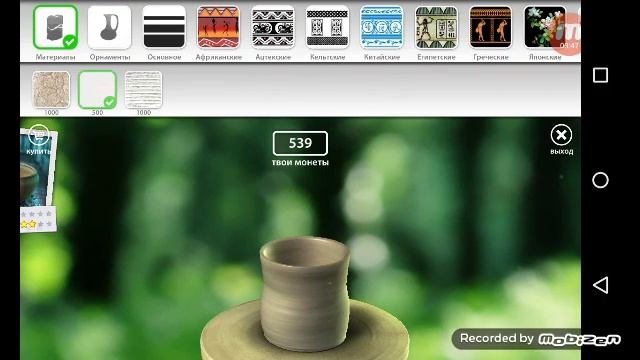
Task: Open the Африканские ornaments category
Action: click(218, 27)
